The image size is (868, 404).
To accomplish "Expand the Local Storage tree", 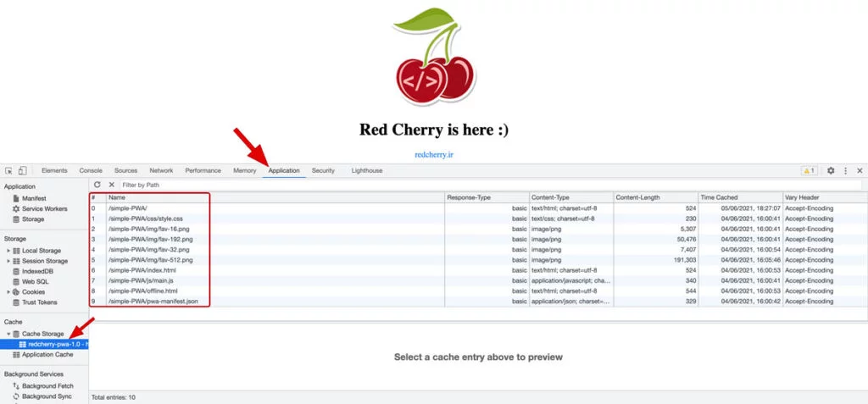I will pyautogui.click(x=8, y=251).
